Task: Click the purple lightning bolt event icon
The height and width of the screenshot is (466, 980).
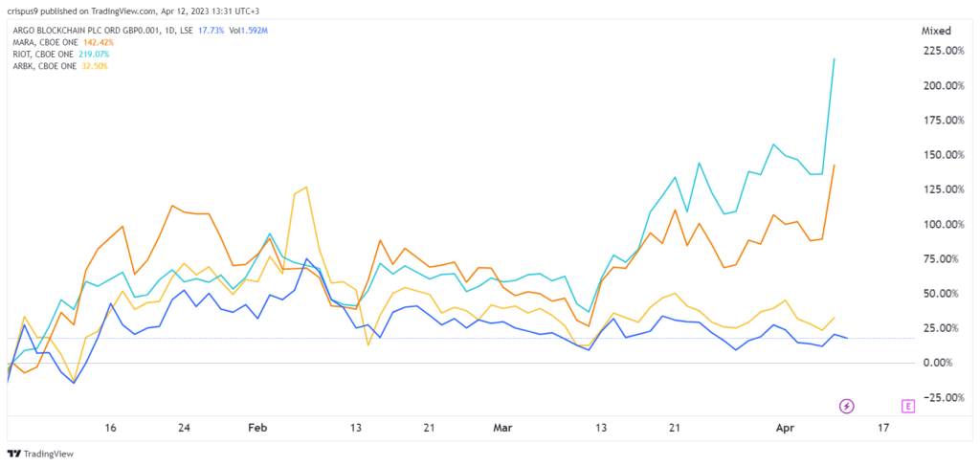Action: click(846, 406)
